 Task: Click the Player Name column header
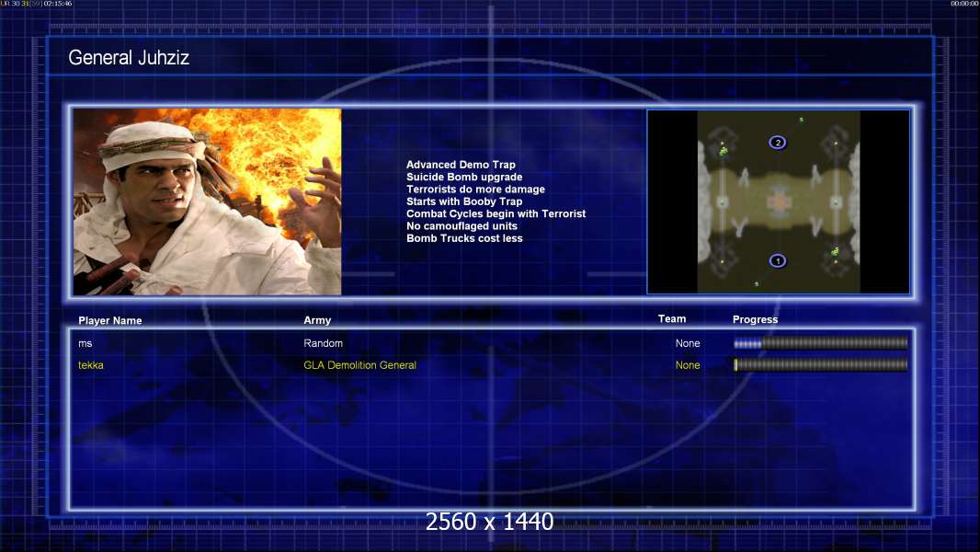110,321
